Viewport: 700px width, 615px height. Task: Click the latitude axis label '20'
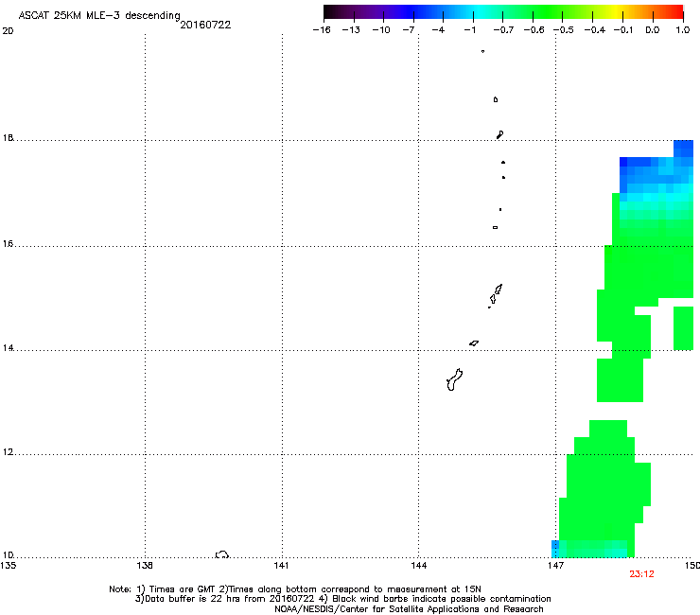tap(8, 31)
